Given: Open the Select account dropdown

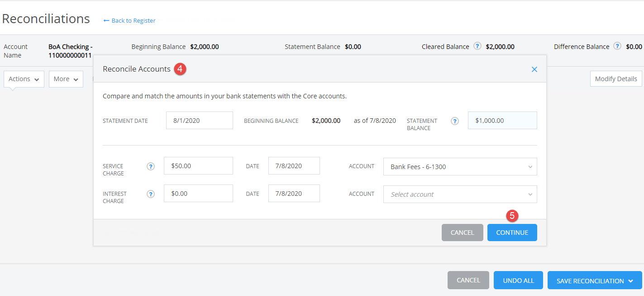Looking at the screenshot, I should 460,194.
